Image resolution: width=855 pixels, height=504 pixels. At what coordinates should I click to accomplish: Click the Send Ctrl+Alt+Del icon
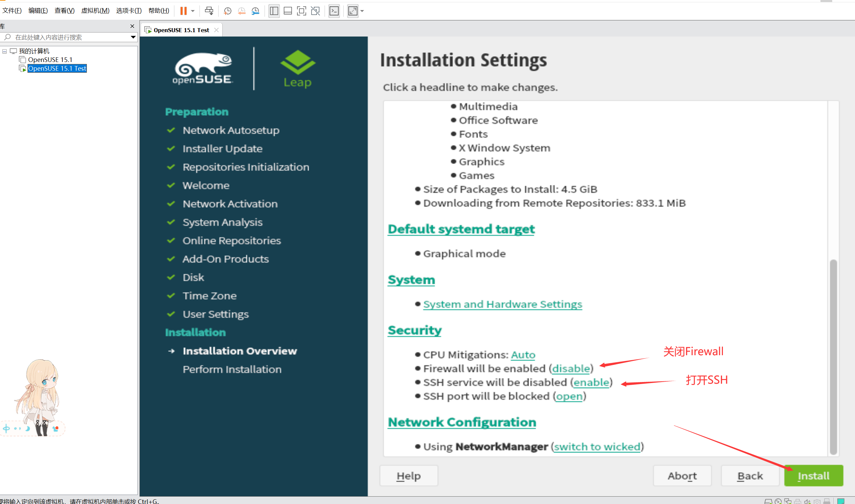pyautogui.click(x=209, y=11)
